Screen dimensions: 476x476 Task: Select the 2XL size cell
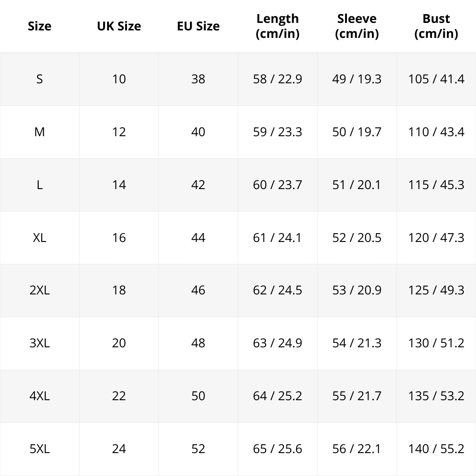pyautogui.click(x=40, y=290)
